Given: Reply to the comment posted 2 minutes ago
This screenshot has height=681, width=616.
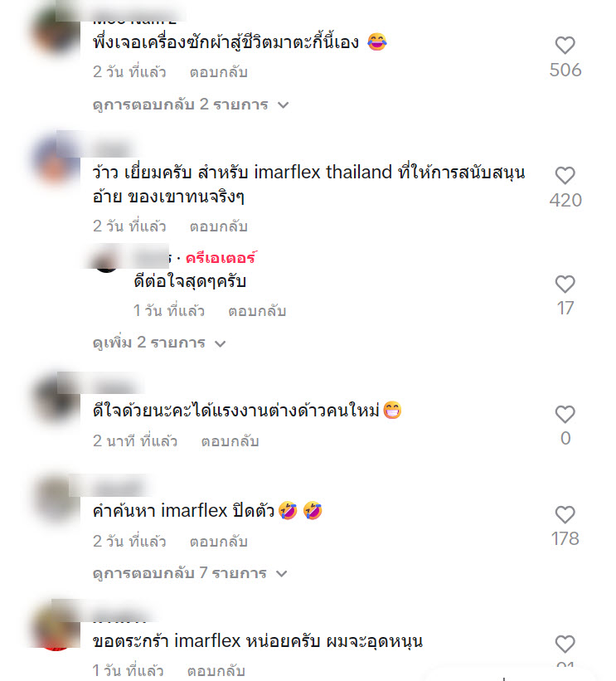Looking at the screenshot, I should tap(230, 441).
